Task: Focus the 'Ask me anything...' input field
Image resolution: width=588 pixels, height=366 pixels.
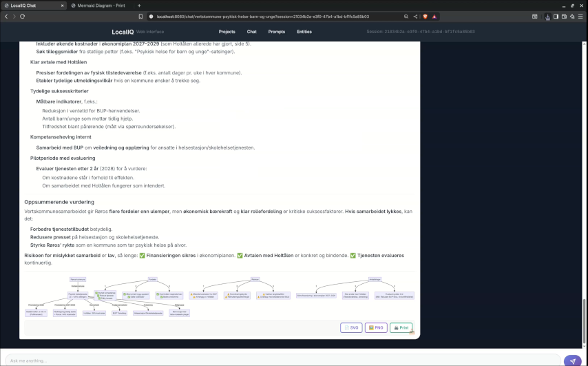Action: [x=275, y=360]
